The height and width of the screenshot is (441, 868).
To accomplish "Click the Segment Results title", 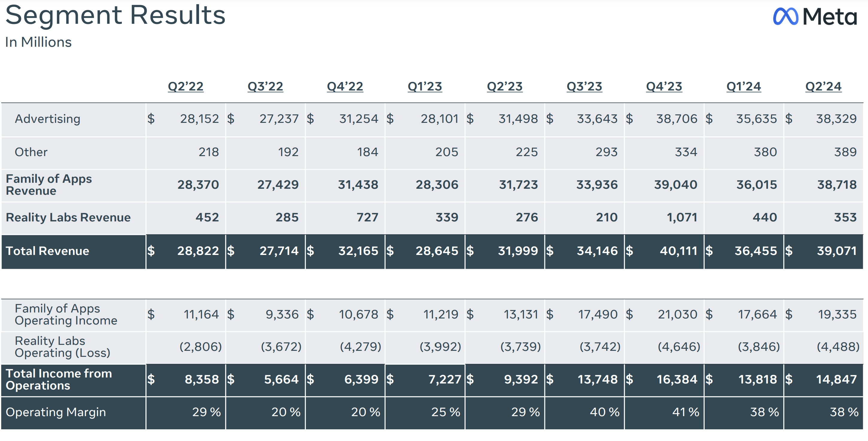I will [115, 15].
